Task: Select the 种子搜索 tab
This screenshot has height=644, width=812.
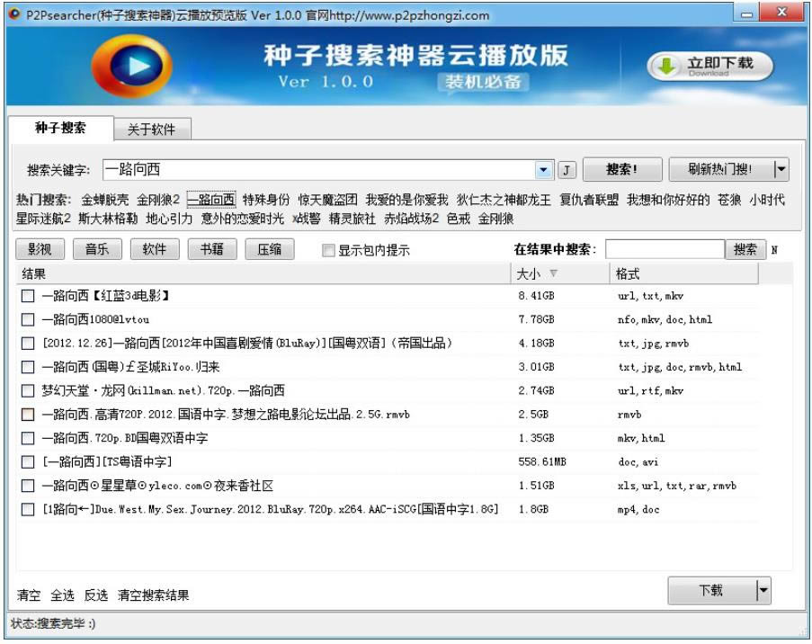Action: (x=60, y=128)
